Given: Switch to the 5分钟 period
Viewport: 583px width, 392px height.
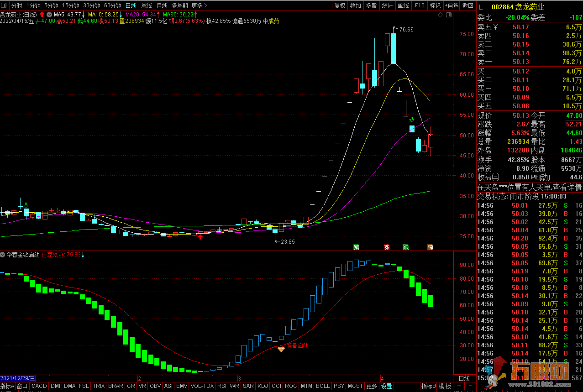Looking at the screenshot, I should (51, 5).
